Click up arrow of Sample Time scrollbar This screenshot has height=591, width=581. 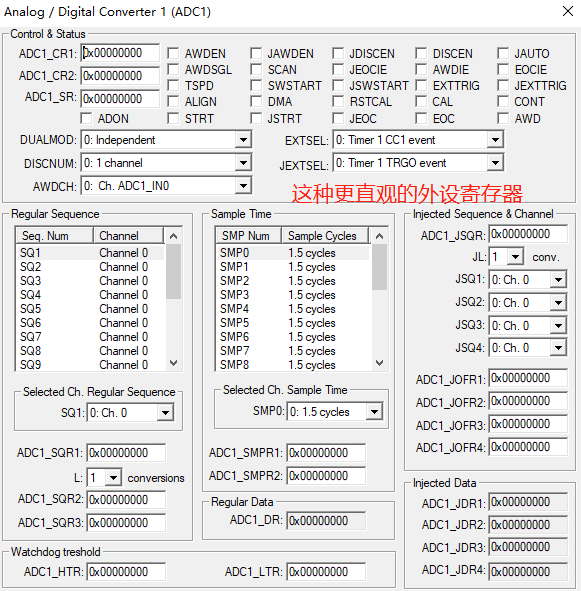tap(379, 236)
